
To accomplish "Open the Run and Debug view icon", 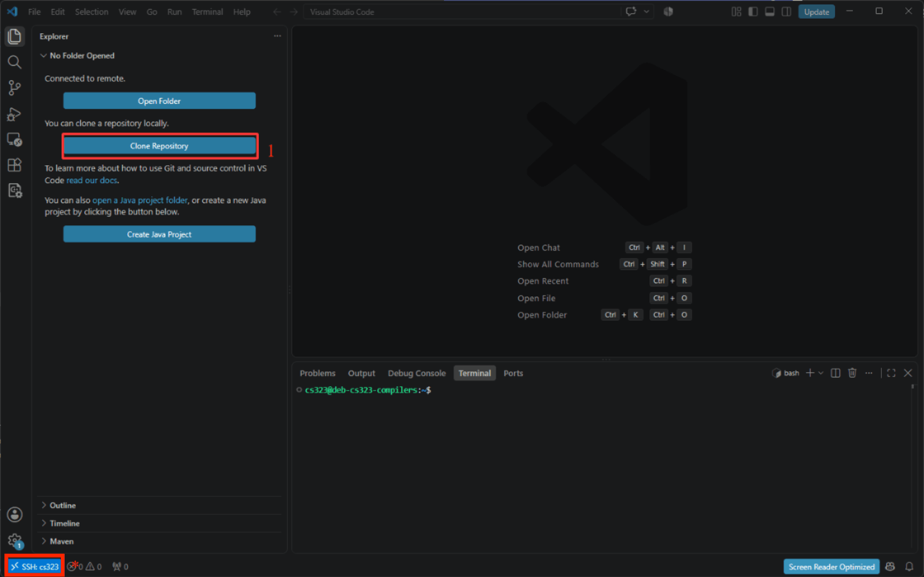I will (x=14, y=114).
